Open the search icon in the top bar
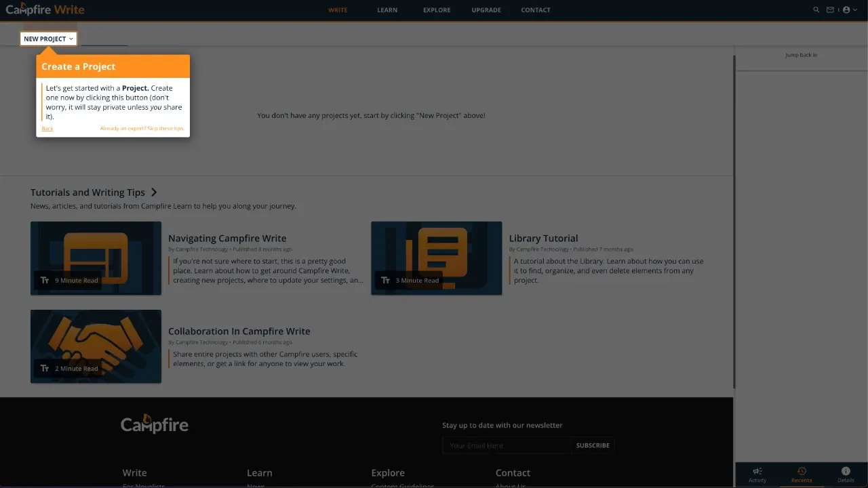 816,9
